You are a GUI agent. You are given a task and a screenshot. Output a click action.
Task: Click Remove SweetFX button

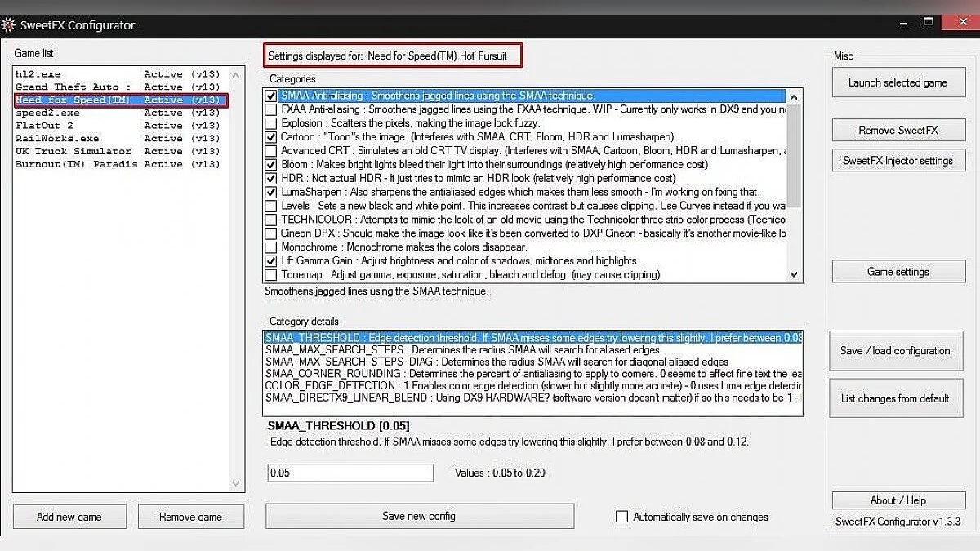click(x=898, y=130)
